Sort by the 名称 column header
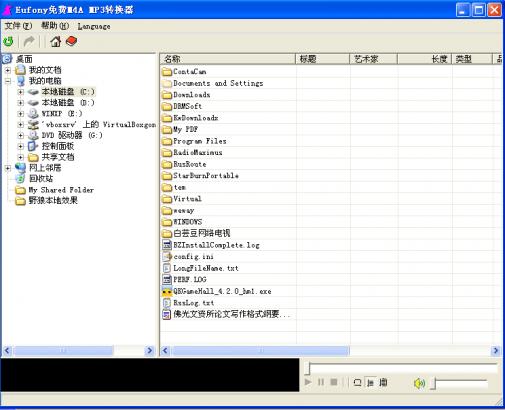 pos(228,59)
